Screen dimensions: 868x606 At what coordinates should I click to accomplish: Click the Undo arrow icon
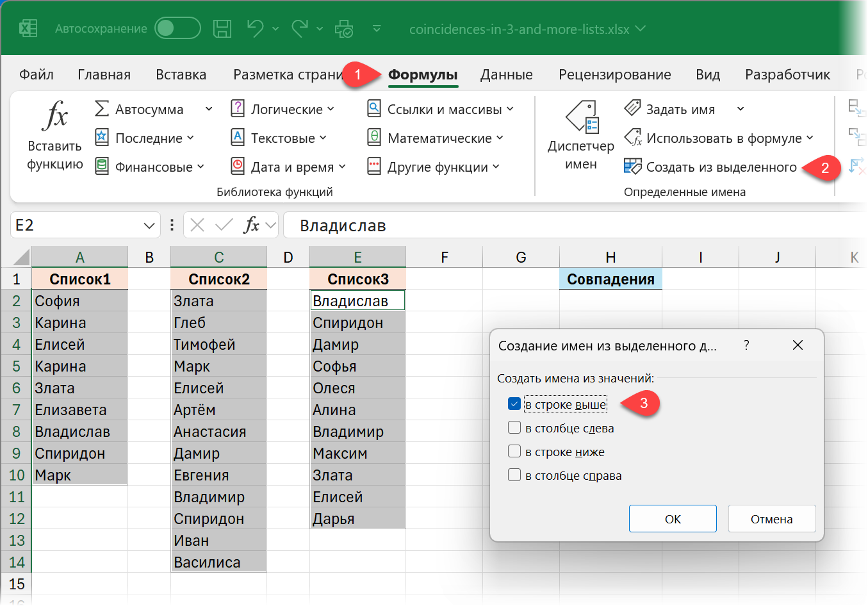[255, 29]
